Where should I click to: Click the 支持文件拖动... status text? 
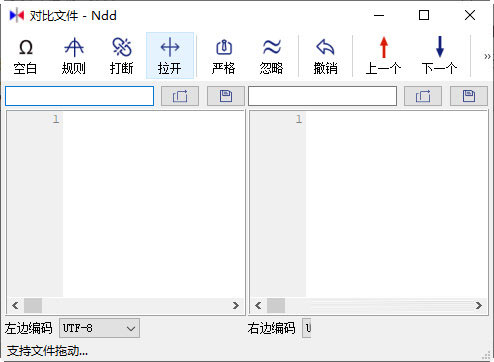pos(47,351)
